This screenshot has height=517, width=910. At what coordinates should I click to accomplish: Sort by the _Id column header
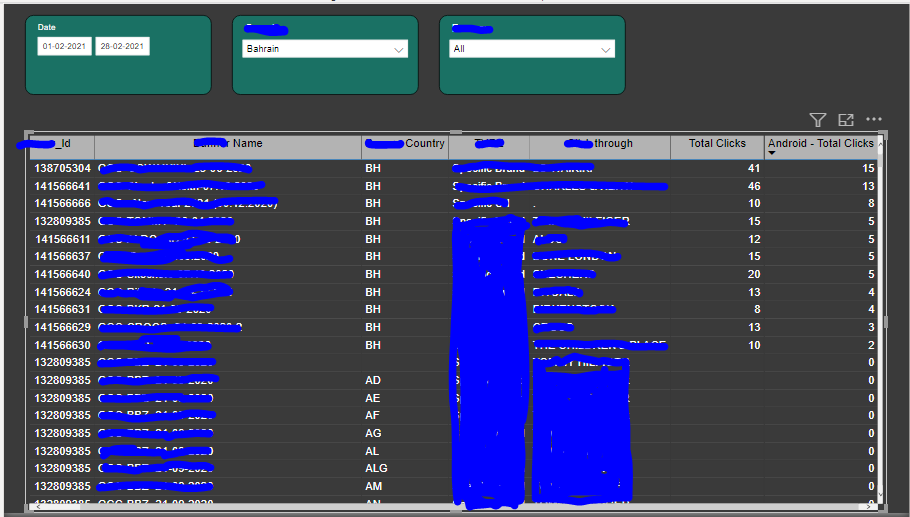[64, 143]
